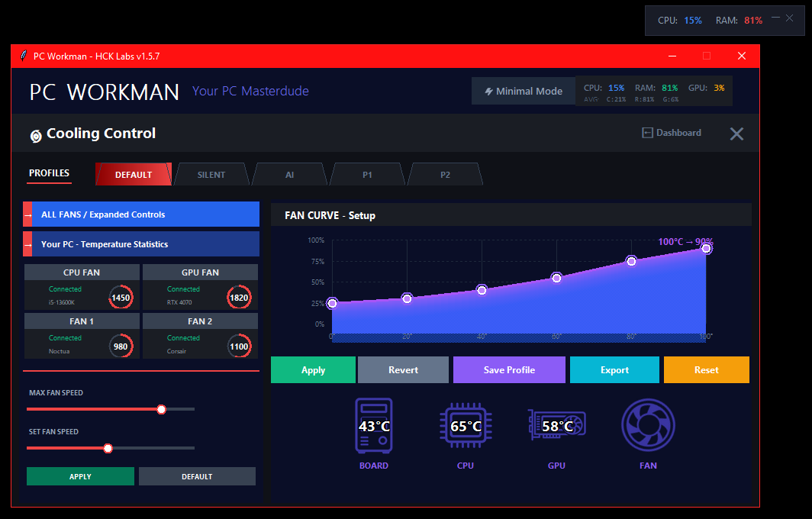Toggle Minimal Mode
Screen dimensions: 812x519
524,90
